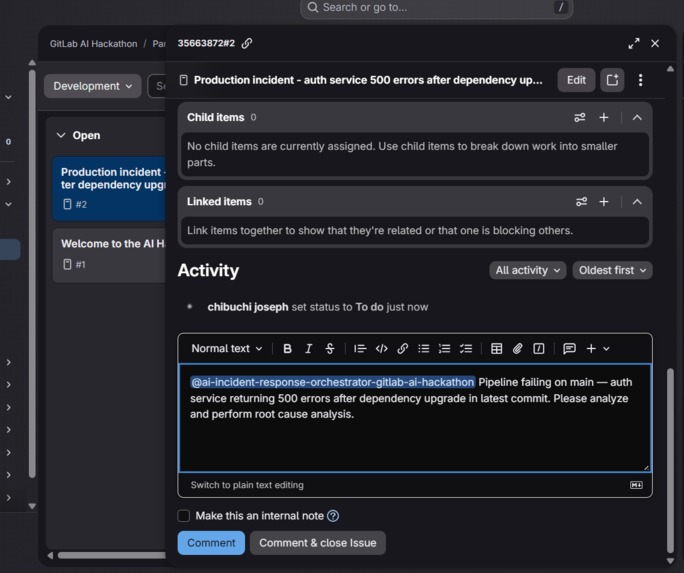
Task: Collapse the topmost sidebar section chevron
Action: coord(8,97)
